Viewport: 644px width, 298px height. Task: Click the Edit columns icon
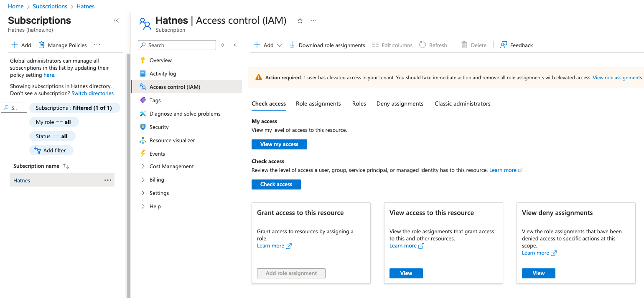coord(375,45)
